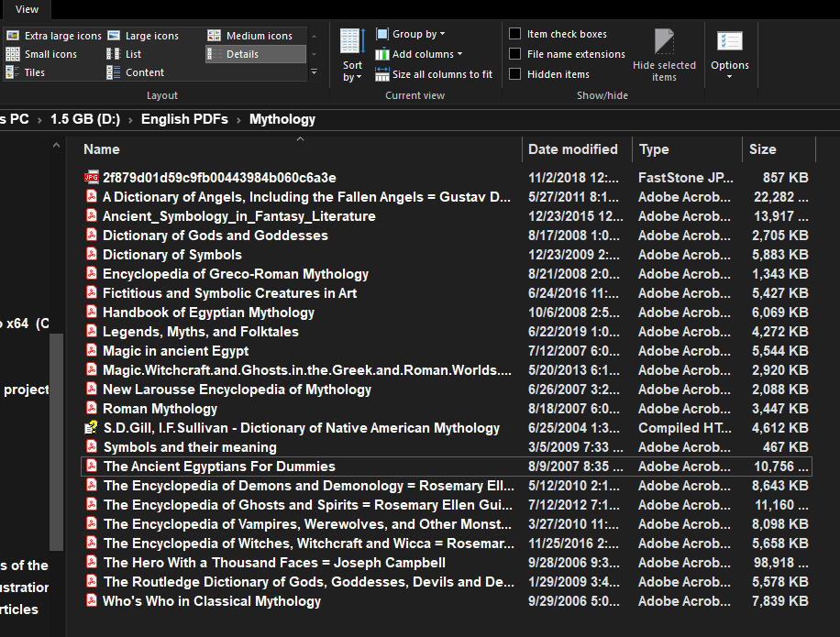This screenshot has width=840, height=637.
Task: Click Mythology breadcrumb segment
Action: coord(282,119)
